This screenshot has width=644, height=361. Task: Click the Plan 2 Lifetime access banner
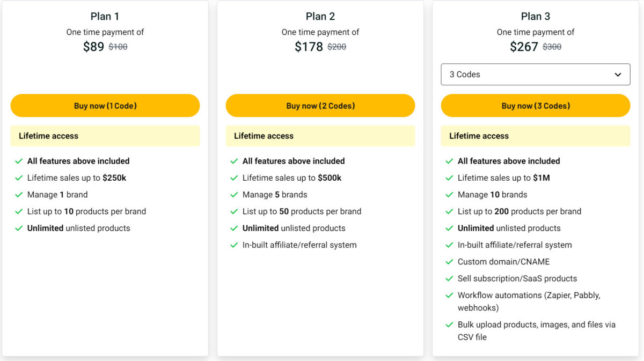(x=320, y=136)
